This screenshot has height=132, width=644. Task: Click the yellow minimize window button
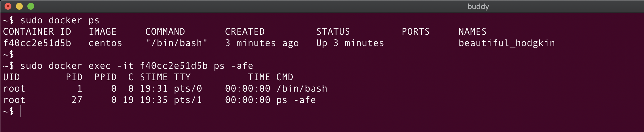coord(19,6)
